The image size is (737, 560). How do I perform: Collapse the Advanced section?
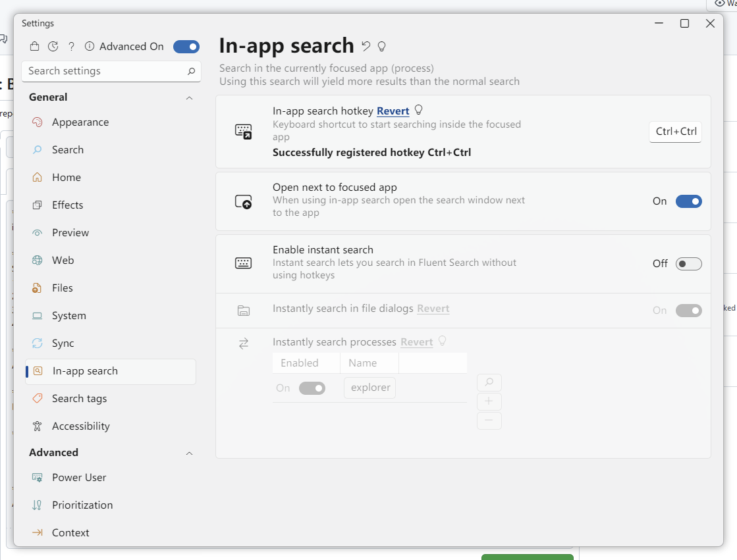tap(189, 453)
